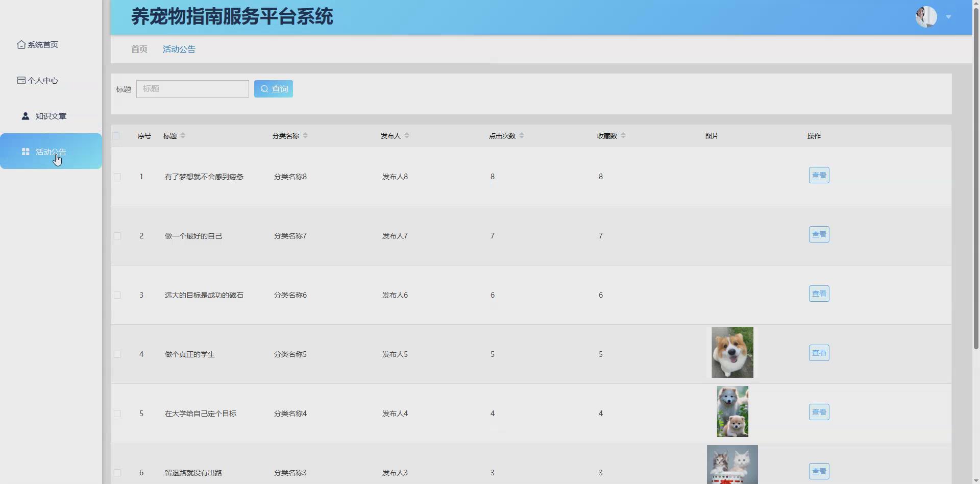The width and height of the screenshot is (980, 484).
Task: Check the row 5 checkbox
Action: (x=117, y=414)
